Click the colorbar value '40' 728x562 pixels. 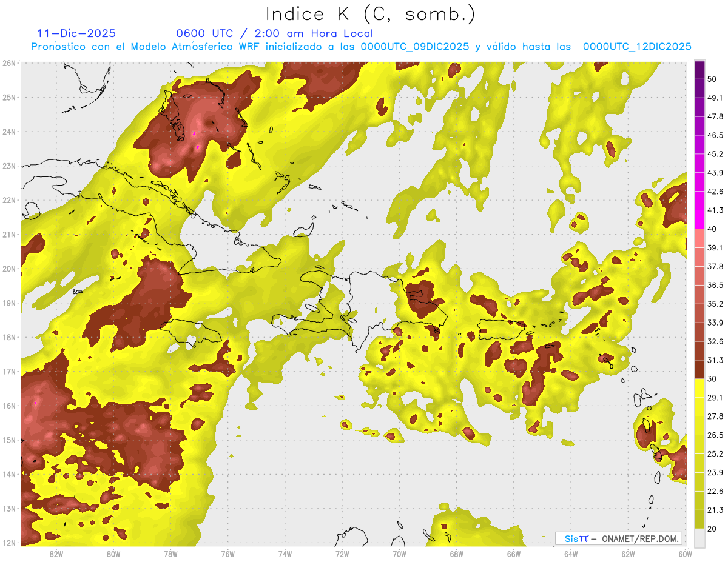pyautogui.click(x=712, y=229)
